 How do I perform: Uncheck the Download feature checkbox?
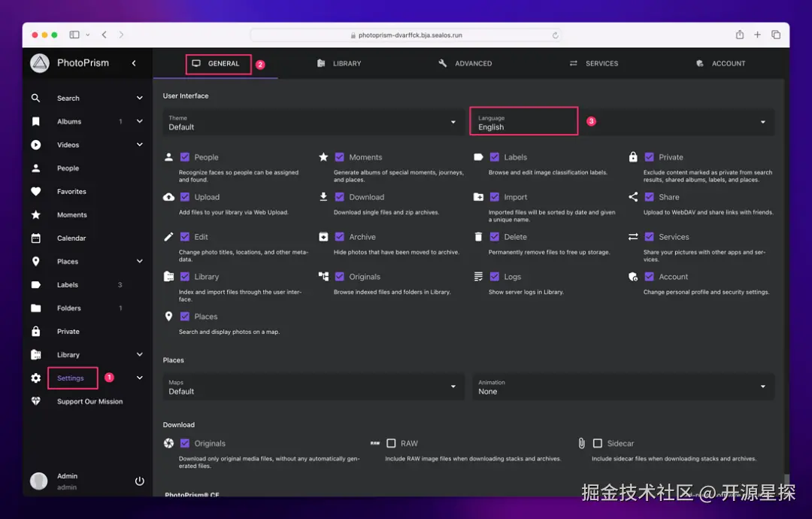pyautogui.click(x=340, y=197)
